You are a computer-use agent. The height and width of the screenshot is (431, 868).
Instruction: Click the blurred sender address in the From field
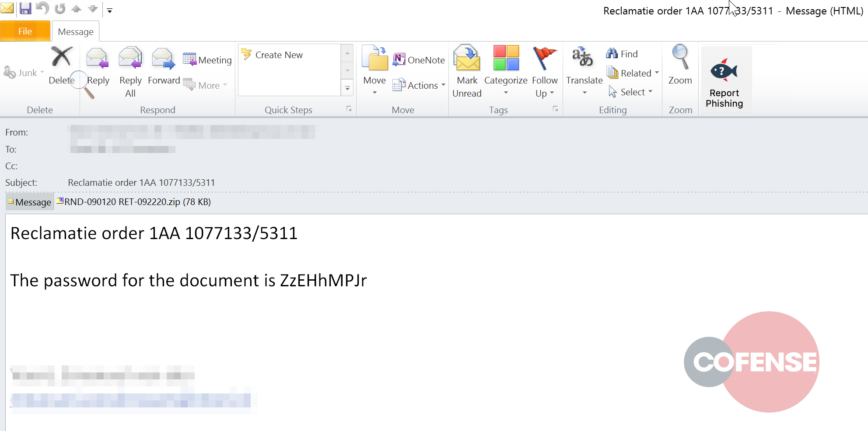(x=192, y=132)
